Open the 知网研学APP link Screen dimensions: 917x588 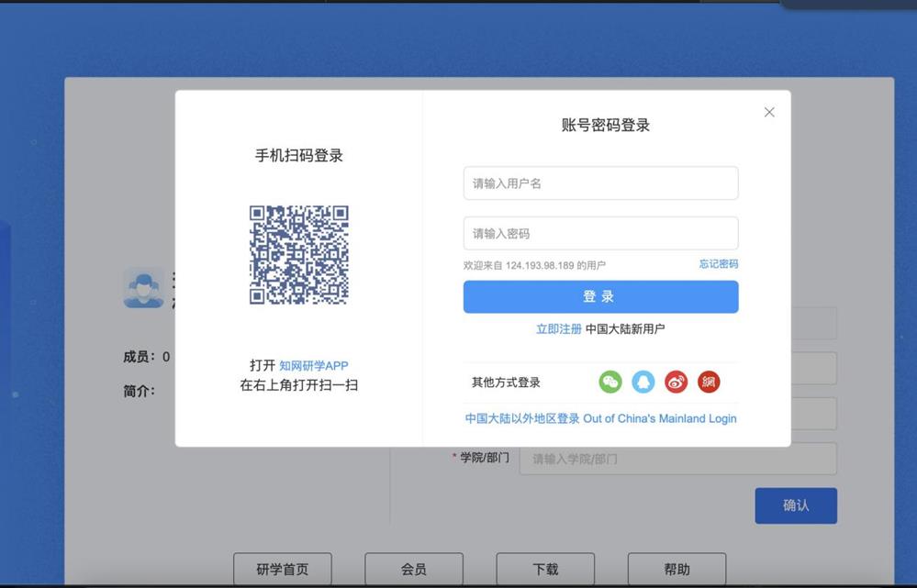[313, 366]
